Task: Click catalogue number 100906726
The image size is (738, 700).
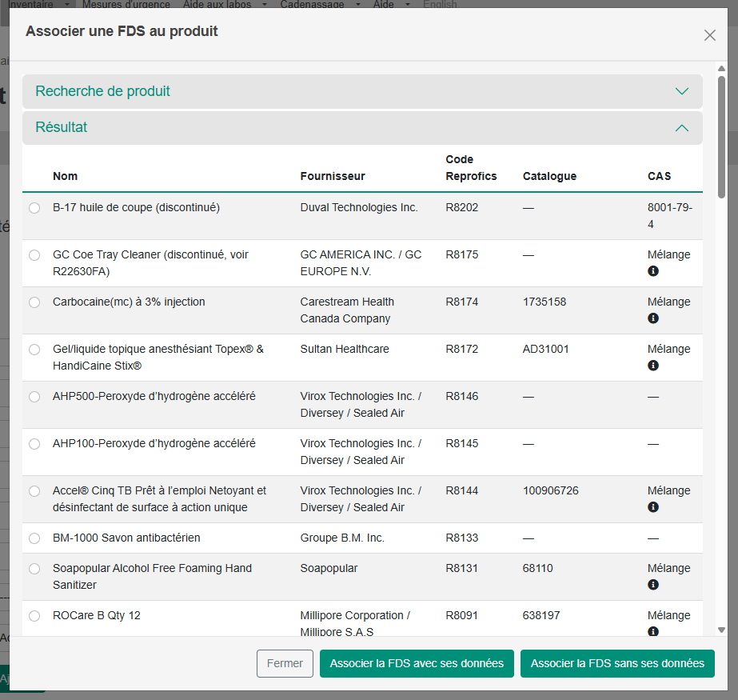Action: pyautogui.click(x=550, y=491)
